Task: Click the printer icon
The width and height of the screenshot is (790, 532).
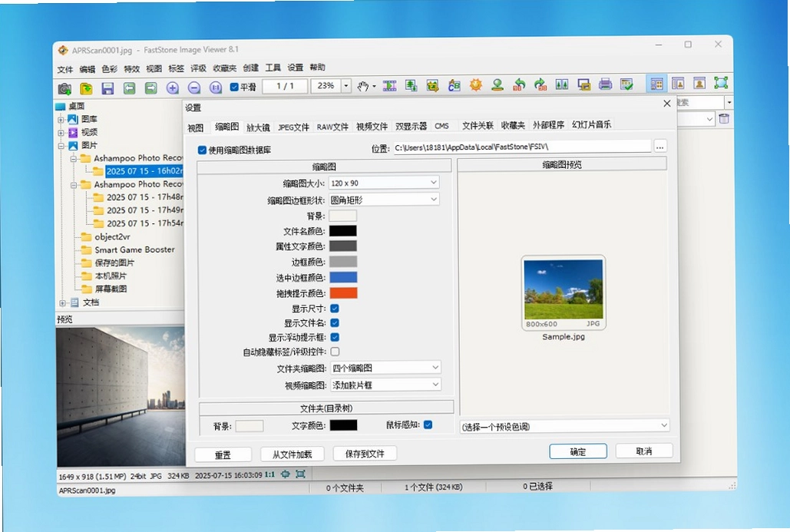Action: point(605,84)
